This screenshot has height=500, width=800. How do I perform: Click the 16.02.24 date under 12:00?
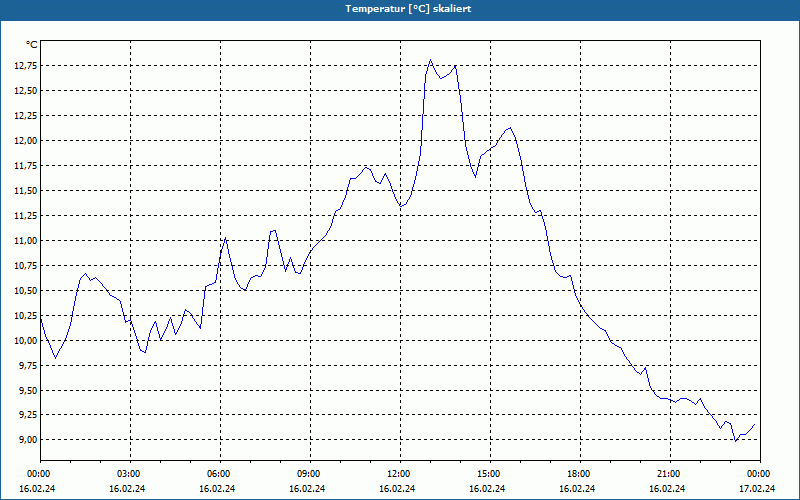coord(397,488)
